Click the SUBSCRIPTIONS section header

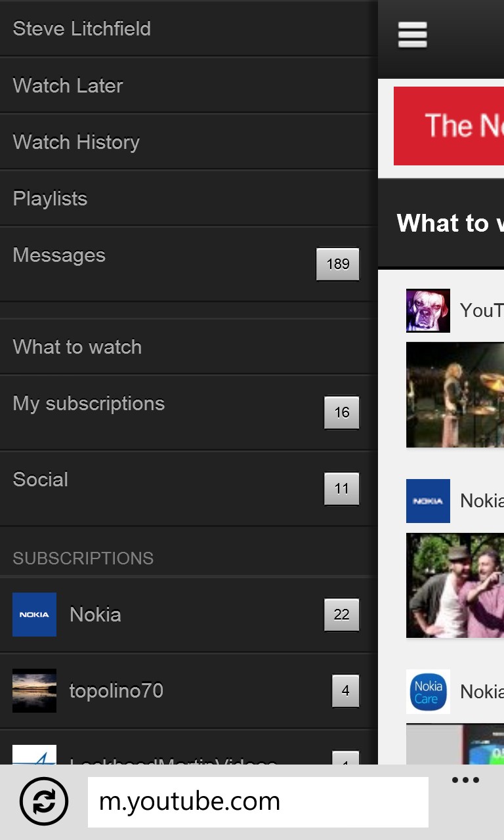pos(83,558)
